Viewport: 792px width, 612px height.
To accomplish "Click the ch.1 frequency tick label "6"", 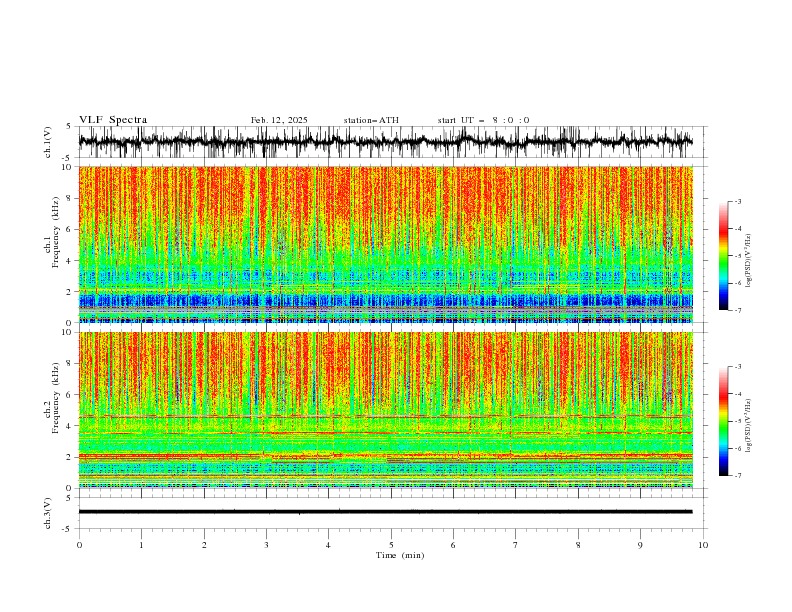I will (x=69, y=229).
